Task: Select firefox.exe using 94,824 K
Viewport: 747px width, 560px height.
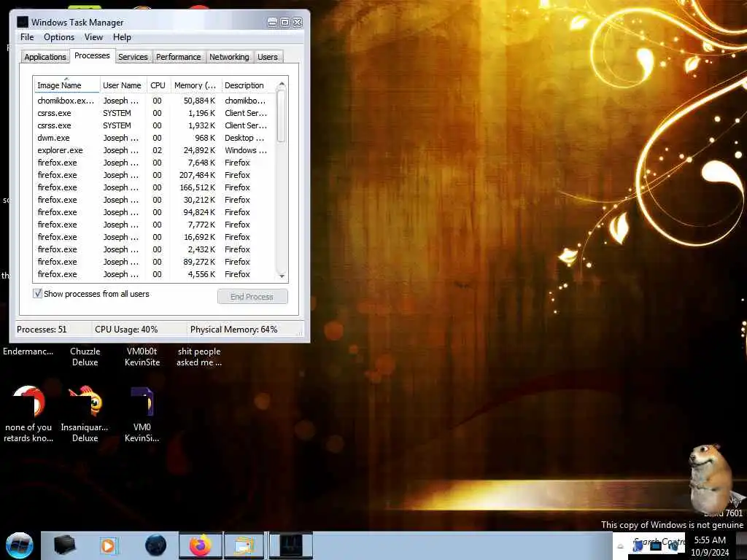Action: click(154, 212)
